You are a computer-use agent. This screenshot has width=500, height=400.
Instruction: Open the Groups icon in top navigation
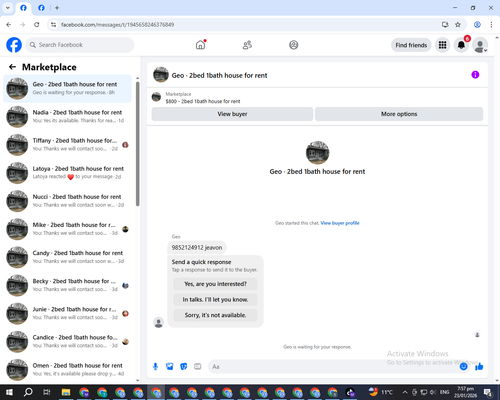pos(294,45)
